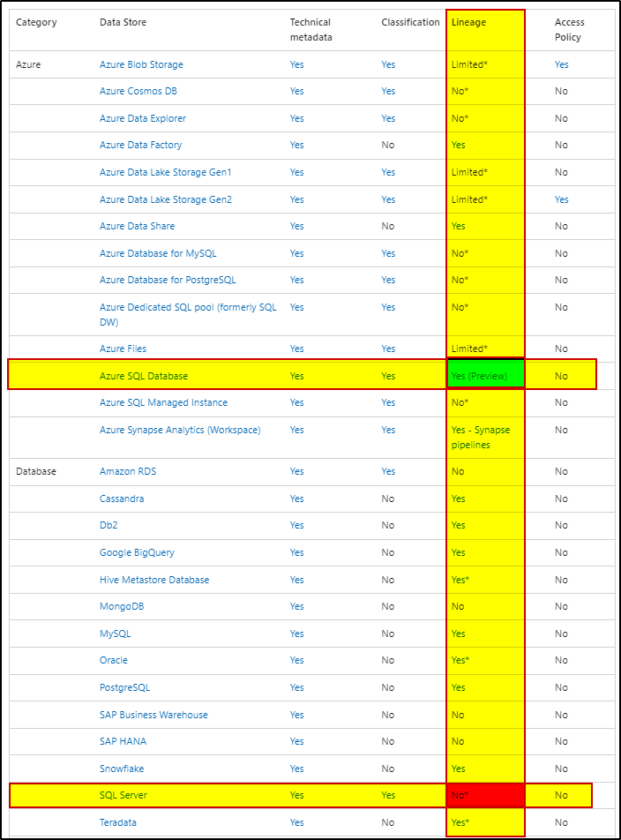621x840 pixels.
Task: Click Classification No for Cassandra
Action: pyautogui.click(x=388, y=499)
